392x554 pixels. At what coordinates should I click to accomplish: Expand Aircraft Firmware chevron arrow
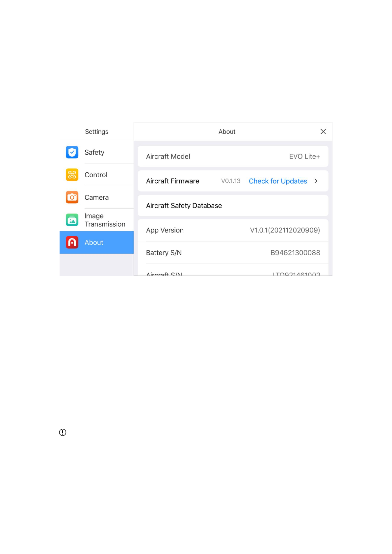[x=316, y=181]
